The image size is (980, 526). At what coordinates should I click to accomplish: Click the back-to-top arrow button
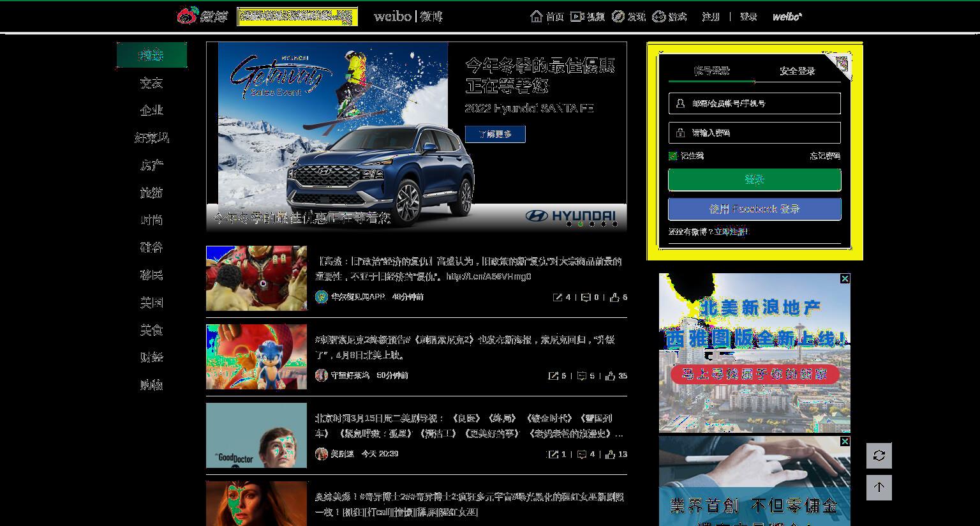[879, 488]
